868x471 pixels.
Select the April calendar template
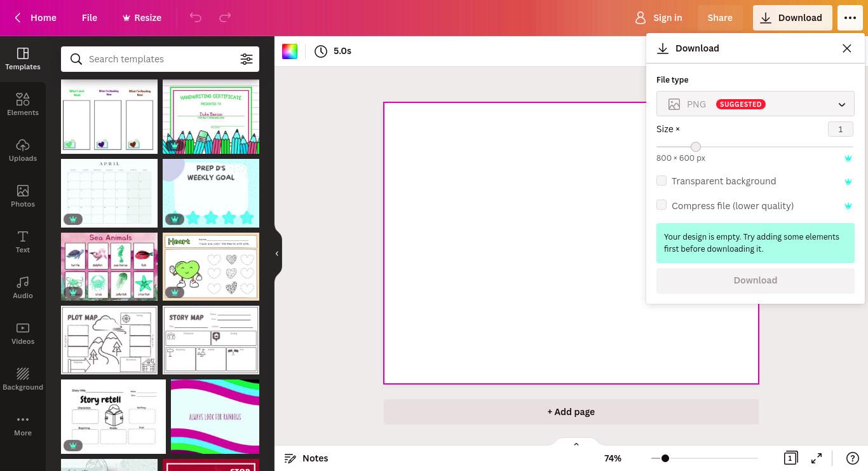click(x=109, y=193)
